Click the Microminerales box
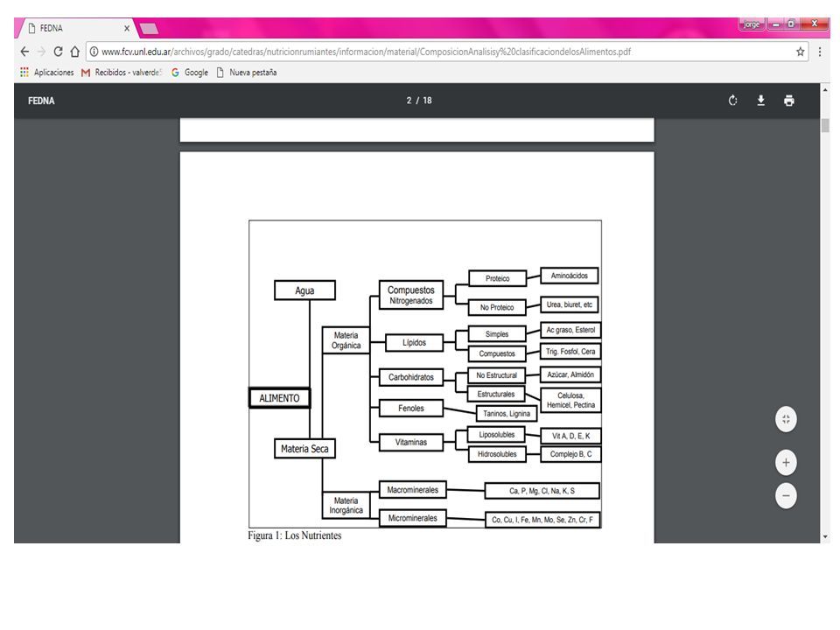 pyautogui.click(x=412, y=518)
